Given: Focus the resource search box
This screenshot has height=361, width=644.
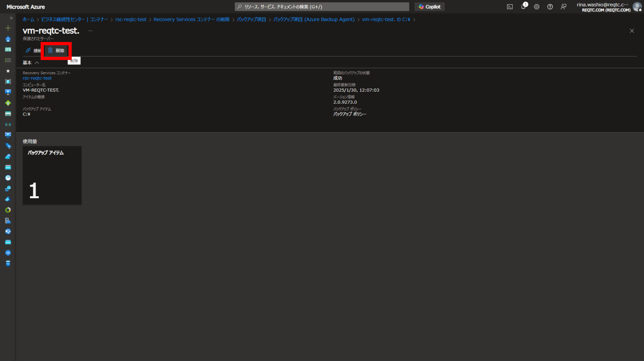Looking at the screenshot, I should [x=322, y=7].
